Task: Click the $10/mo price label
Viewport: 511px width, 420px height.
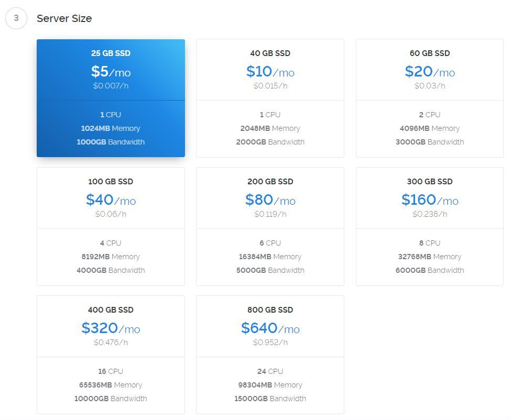Action: pyautogui.click(x=270, y=72)
